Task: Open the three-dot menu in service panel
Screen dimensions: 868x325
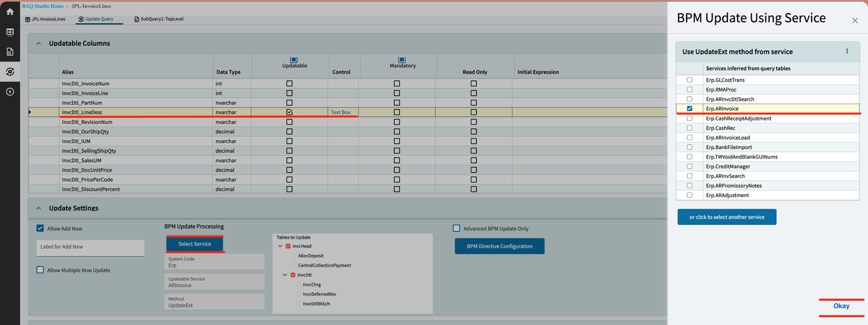Action: pos(847,52)
